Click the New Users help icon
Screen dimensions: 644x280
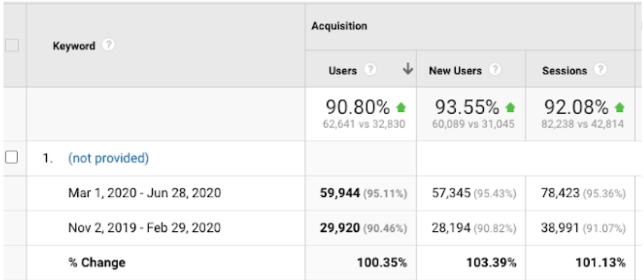[x=494, y=70]
